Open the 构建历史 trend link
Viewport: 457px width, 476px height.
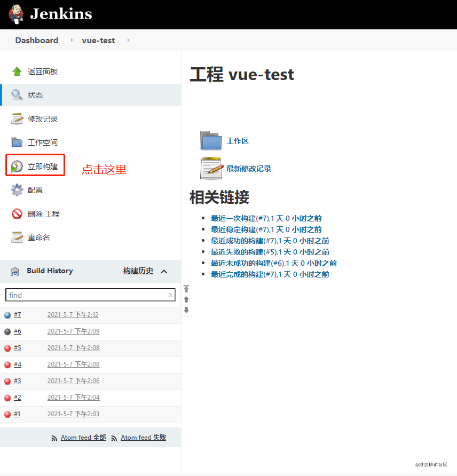click(138, 271)
